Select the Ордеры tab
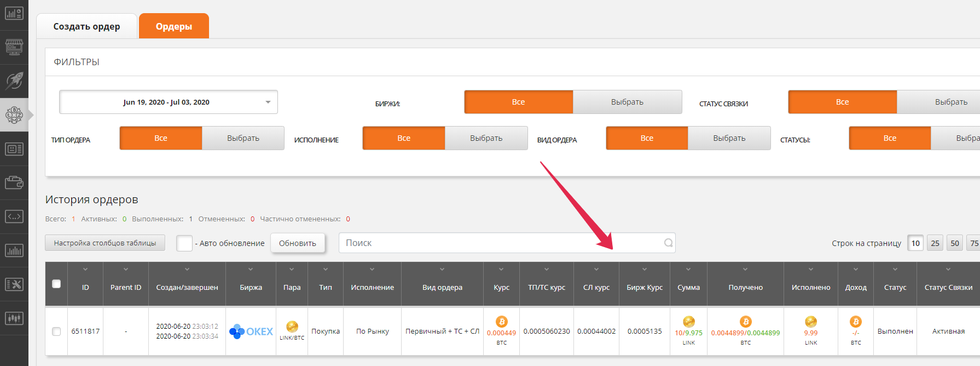 point(173,26)
